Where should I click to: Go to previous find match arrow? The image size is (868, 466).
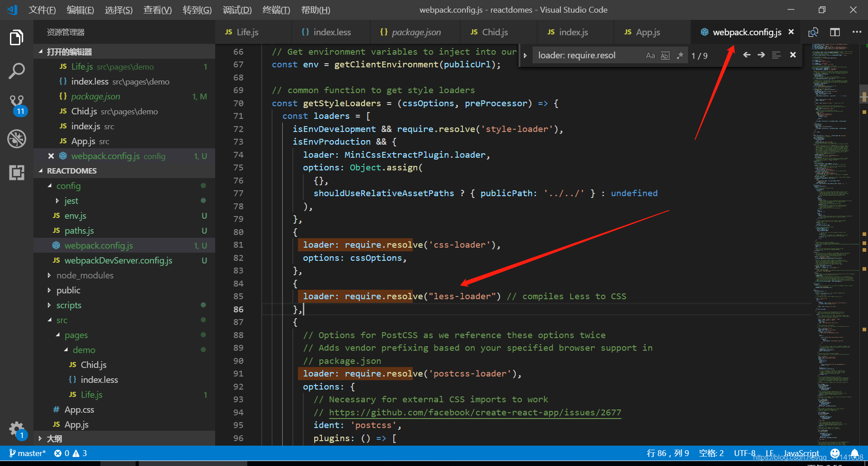click(x=747, y=55)
